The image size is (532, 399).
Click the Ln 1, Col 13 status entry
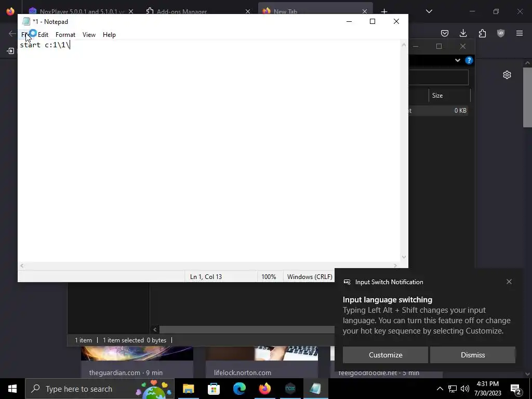(206, 277)
